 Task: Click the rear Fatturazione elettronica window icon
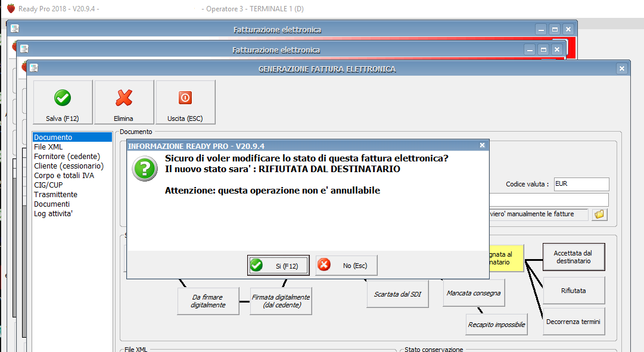pyautogui.click(x=15, y=29)
